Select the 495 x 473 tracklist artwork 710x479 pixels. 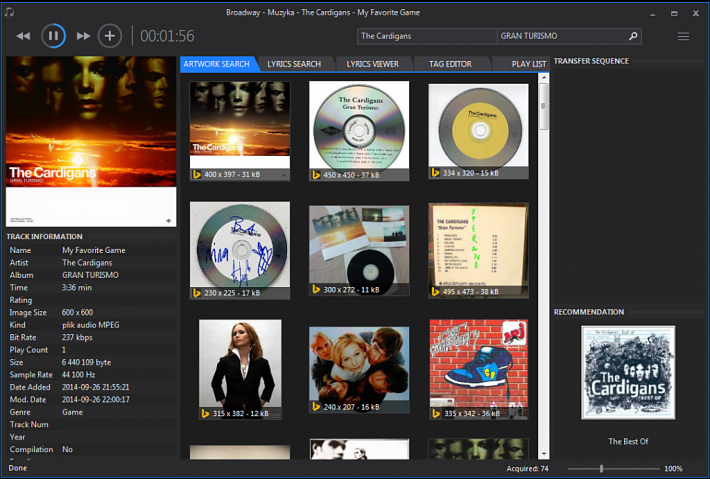[479, 250]
